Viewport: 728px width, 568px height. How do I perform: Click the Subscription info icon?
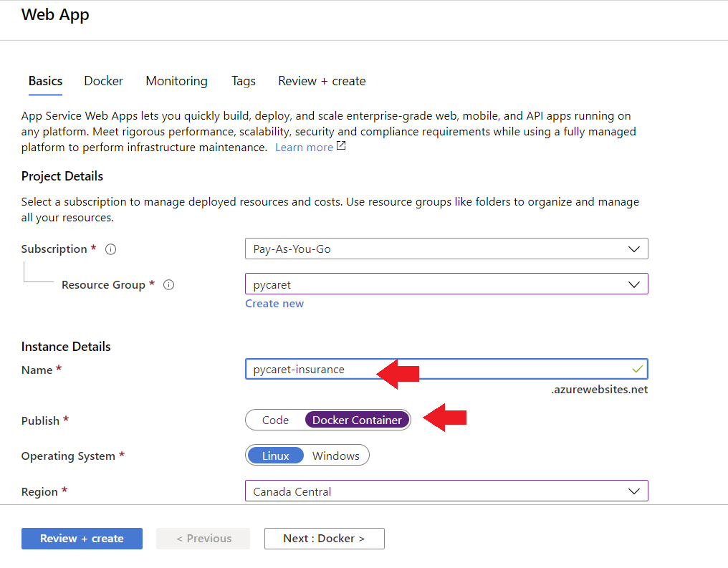[110, 249]
